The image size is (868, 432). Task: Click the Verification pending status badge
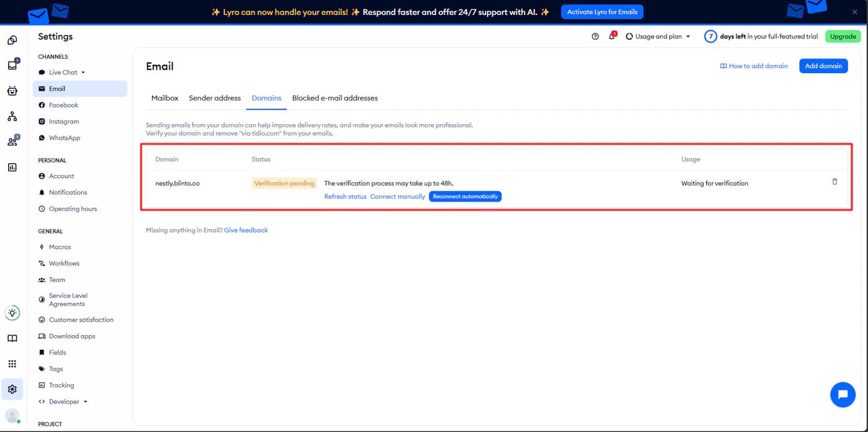(x=285, y=183)
